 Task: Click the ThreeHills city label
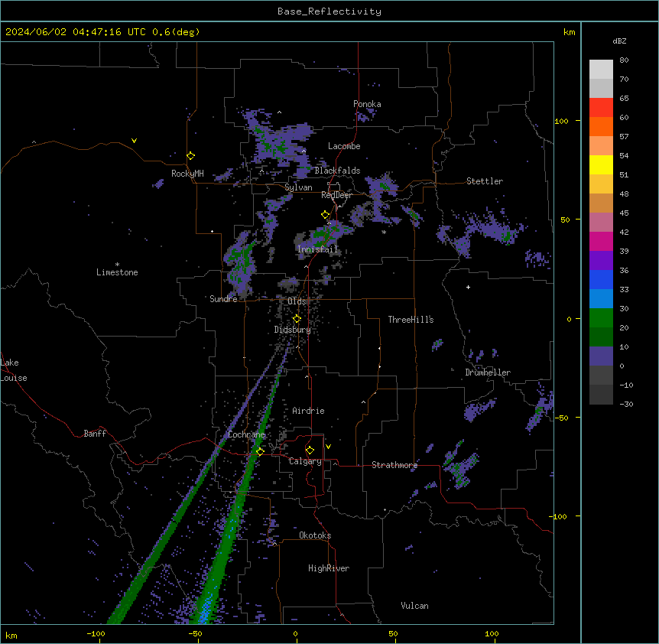(x=411, y=320)
